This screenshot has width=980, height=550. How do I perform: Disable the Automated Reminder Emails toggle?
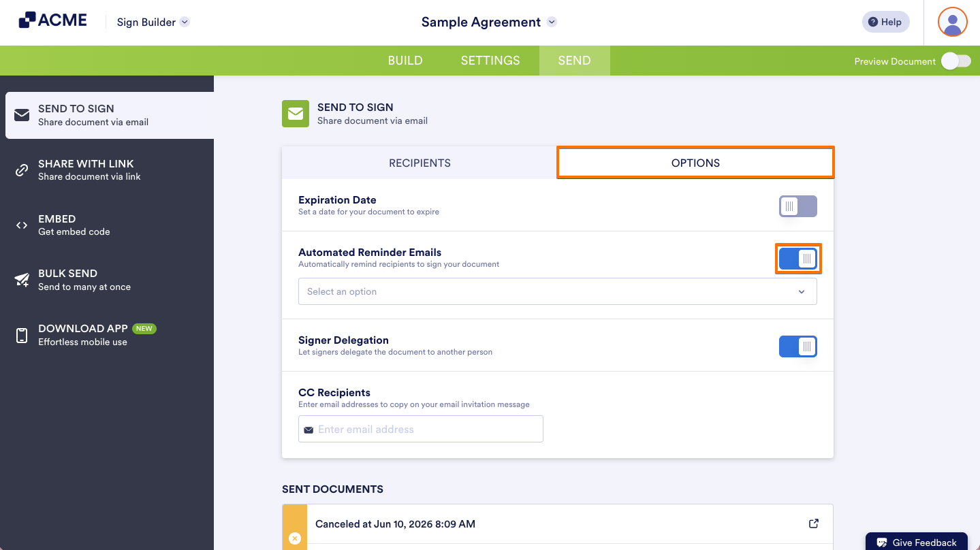point(797,259)
